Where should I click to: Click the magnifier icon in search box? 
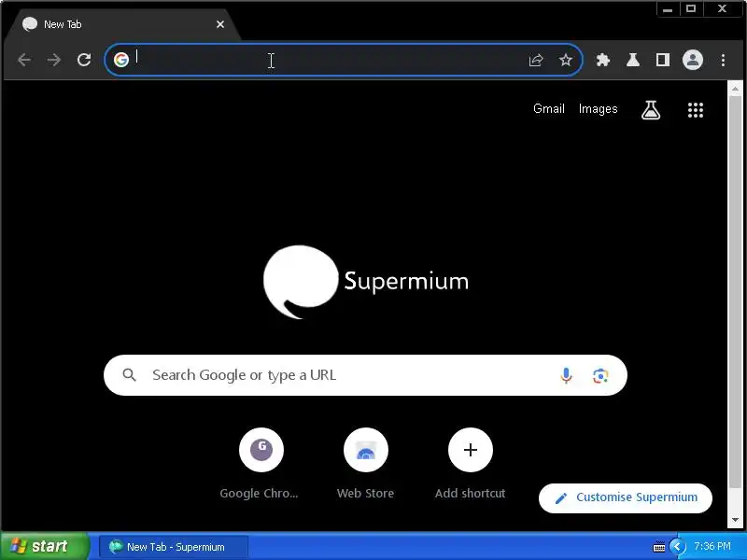click(129, 375)
